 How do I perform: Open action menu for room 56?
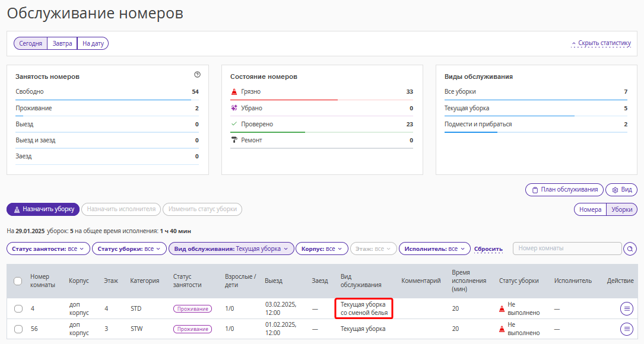tap(626, 329)
